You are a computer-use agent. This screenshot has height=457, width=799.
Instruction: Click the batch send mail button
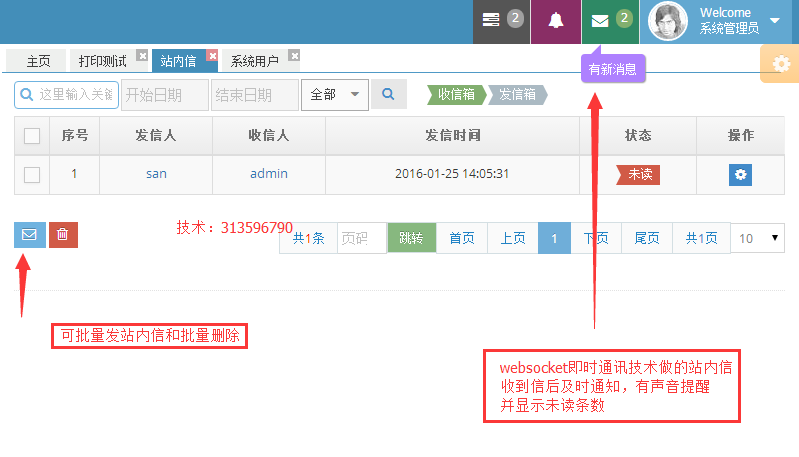pyautogui.click(x=30, y=235)
